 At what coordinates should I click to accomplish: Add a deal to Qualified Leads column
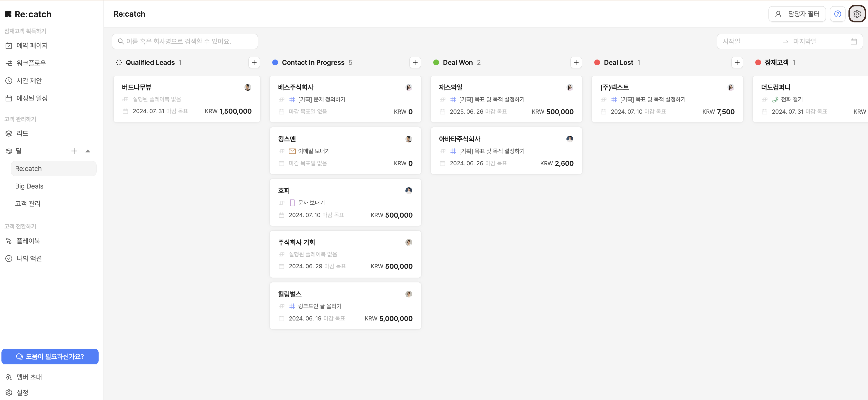(254, 62)
